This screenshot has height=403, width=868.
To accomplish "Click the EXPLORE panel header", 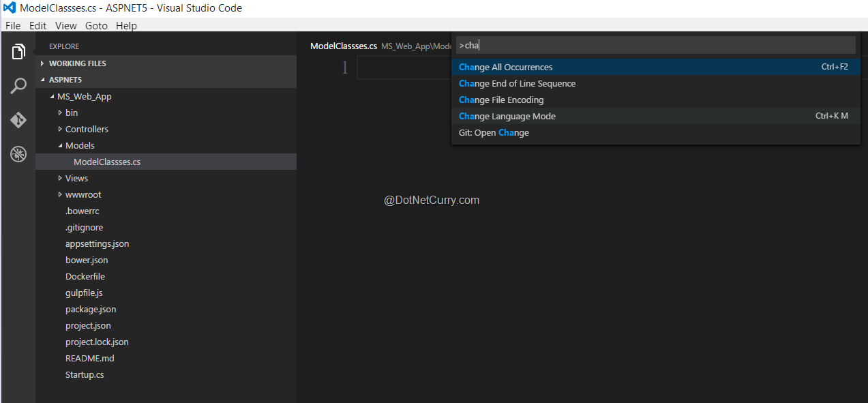I will coord(64,46).
